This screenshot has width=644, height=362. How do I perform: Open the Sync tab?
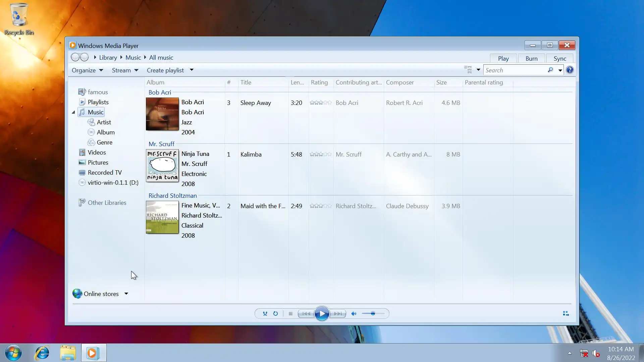[559, 59]
